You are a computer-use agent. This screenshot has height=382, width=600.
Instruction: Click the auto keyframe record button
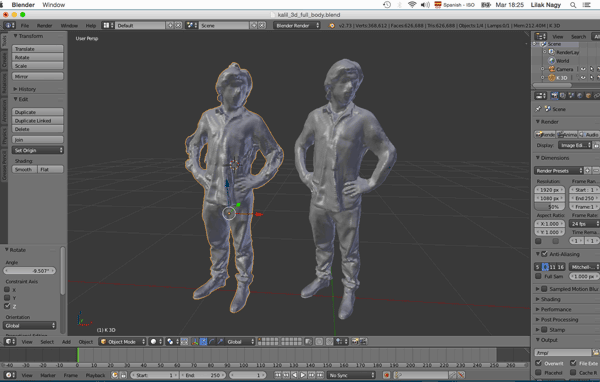click(386, 375)
